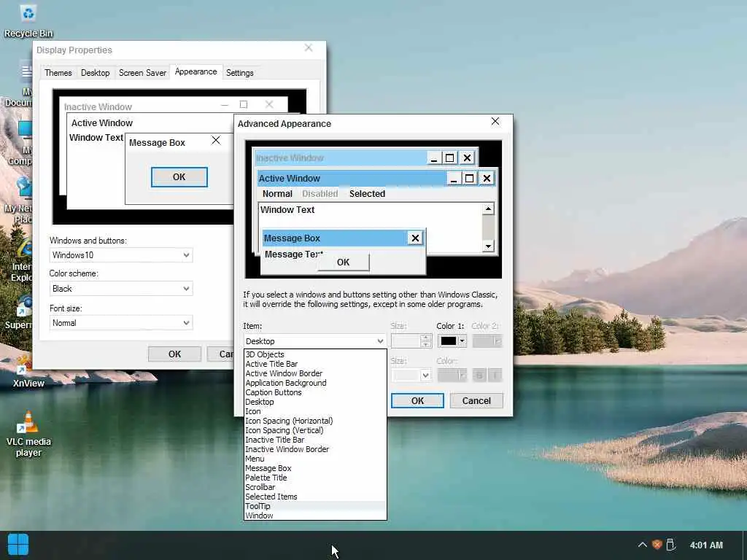Click preview Active Window maximize icon
This screenshot has width=747, height=560.
click(469, 178)
